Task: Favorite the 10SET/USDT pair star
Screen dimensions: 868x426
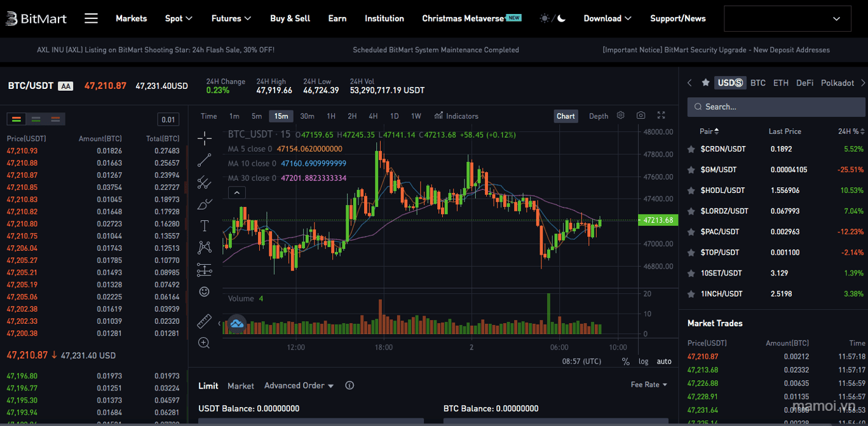Action: (x=691, y=274)
